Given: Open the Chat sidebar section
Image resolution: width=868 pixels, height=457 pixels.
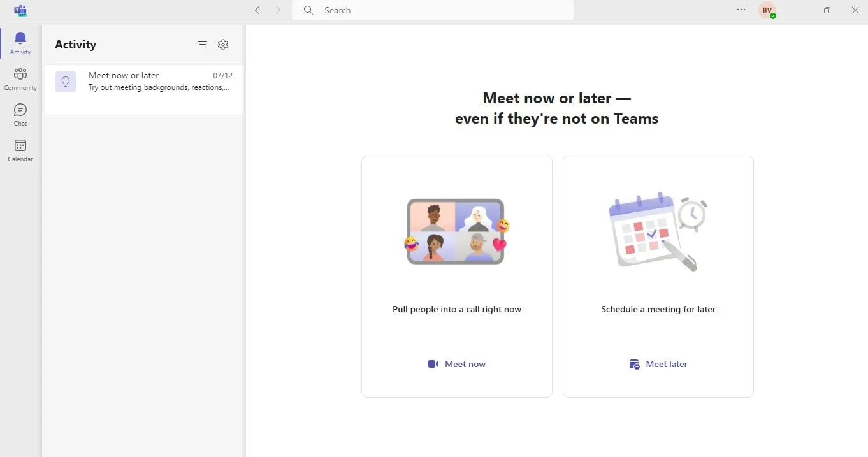Looking at the screenshot, I should point(20,115).
